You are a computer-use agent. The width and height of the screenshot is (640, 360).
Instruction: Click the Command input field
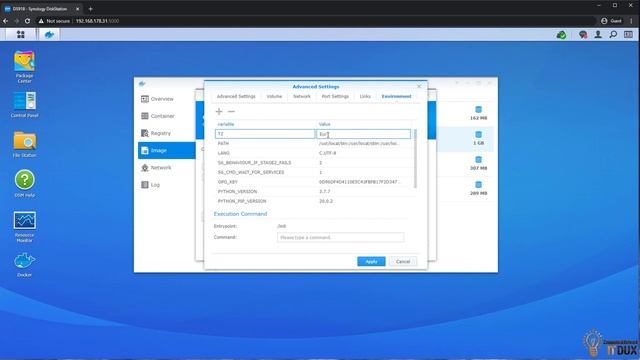point(340,237)
